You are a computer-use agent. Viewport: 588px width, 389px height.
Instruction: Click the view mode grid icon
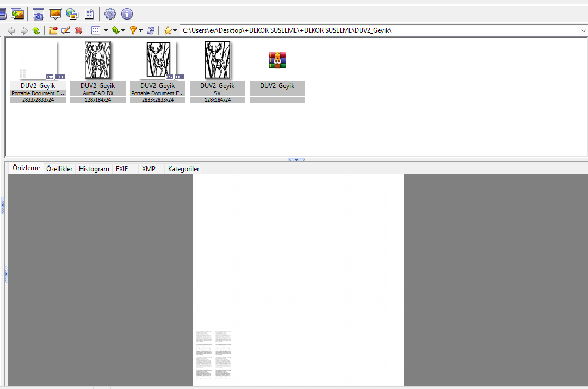point(96,30)
